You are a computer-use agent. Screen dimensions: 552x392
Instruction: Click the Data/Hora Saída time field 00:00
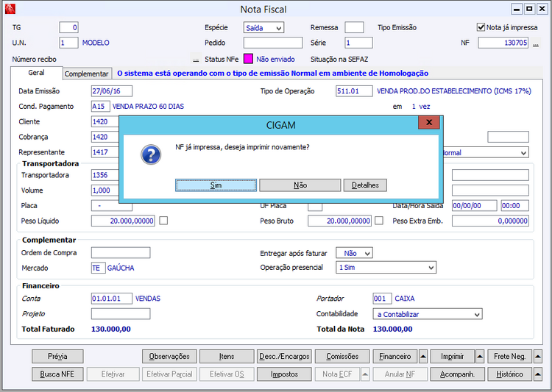[x=514, y=205]
